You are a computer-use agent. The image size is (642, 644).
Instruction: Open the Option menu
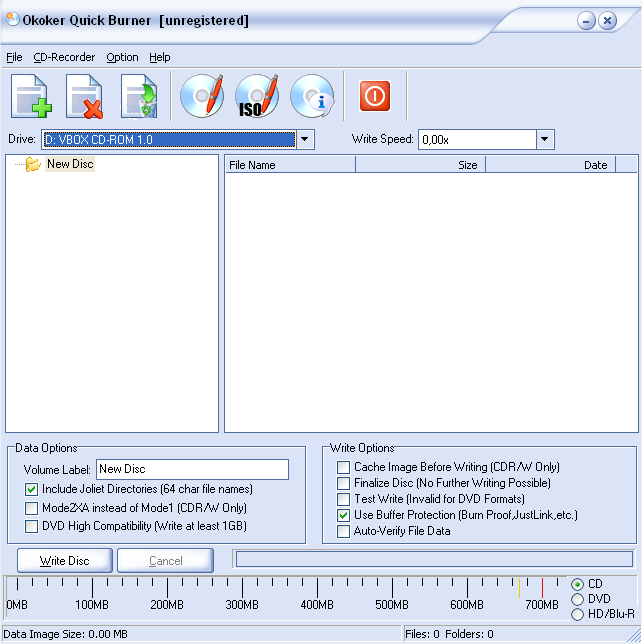(122, 57)
